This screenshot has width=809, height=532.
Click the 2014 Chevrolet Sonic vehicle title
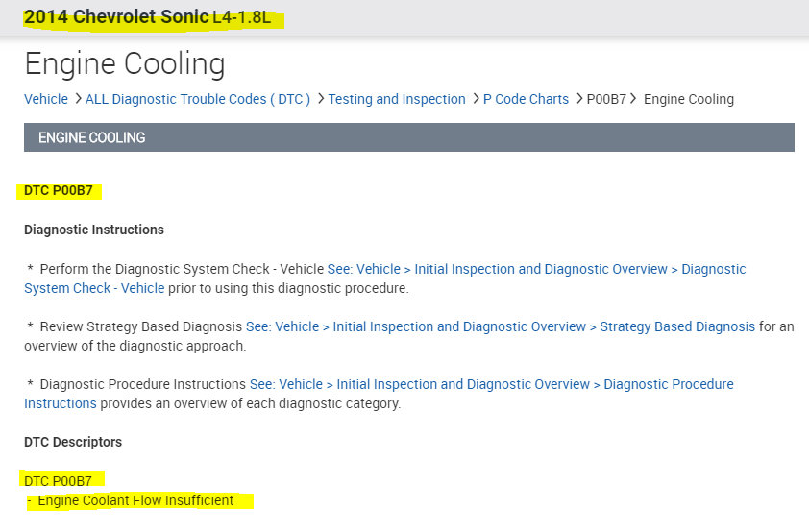pyautogui.click(x=116, y=18)
